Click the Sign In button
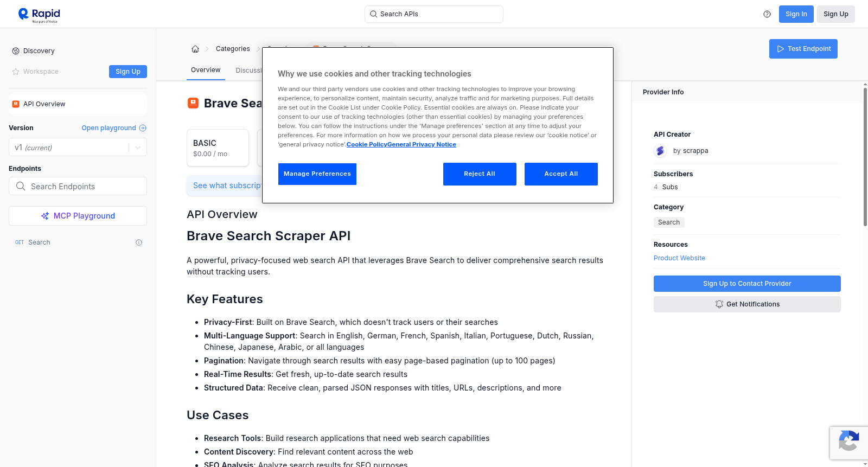The image size is (868, 467). [796, 14]
